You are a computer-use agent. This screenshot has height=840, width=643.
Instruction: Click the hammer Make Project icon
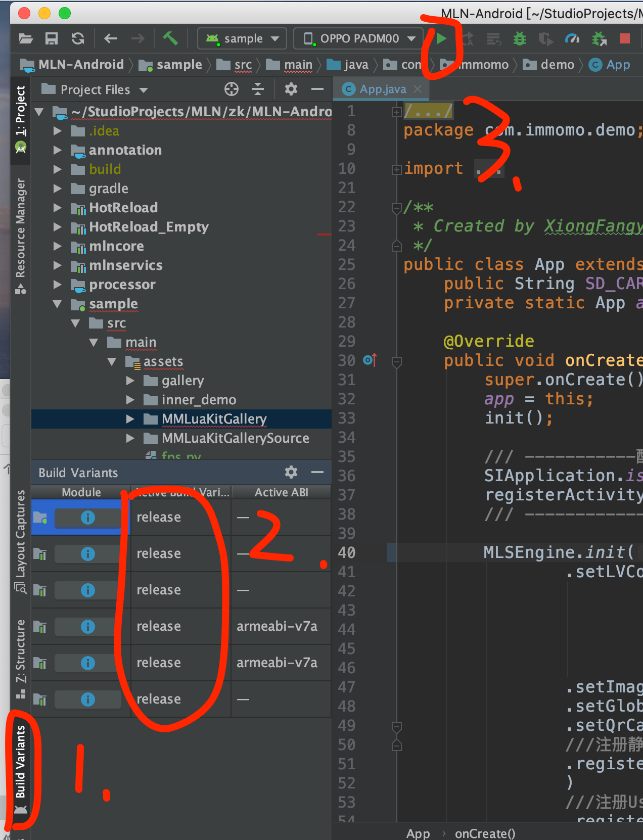(x=170, y=38)
